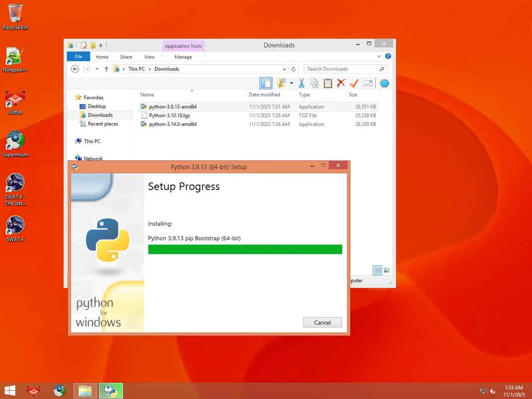Click the Up one level arrow

[106, 69]
